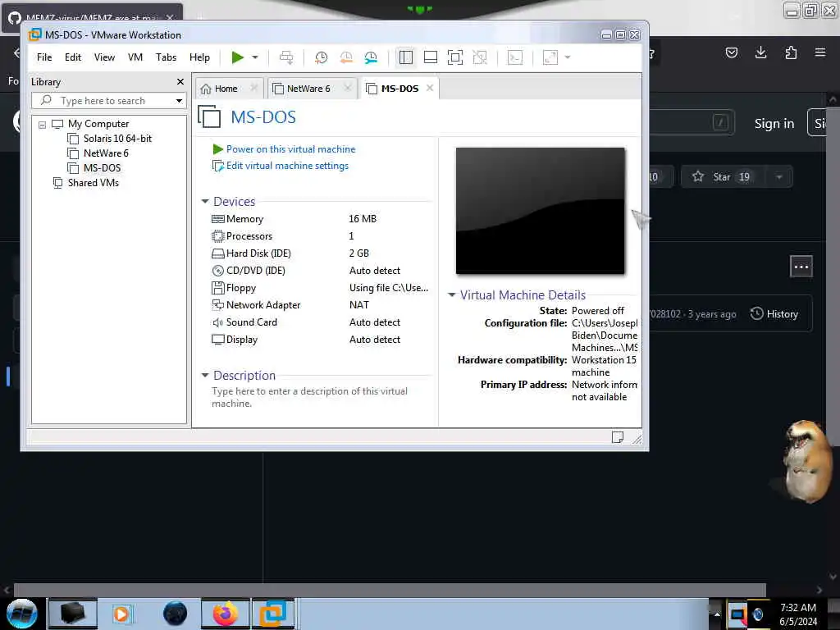Image resolution: width=840 pixels, height=630 pixels.
Task: Open the Help menu
Action: click(200, 57)
